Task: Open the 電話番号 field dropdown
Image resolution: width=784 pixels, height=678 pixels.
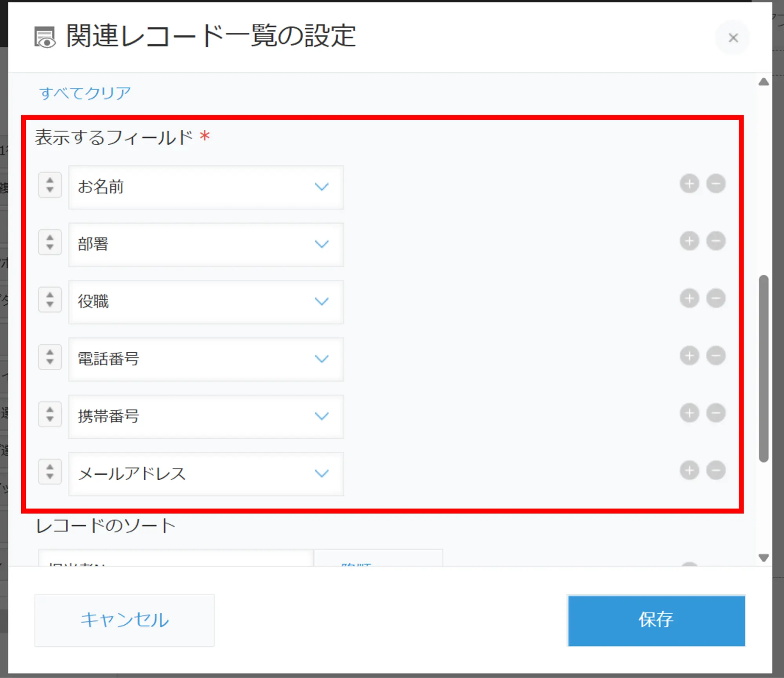Action: tap(206, 359)
